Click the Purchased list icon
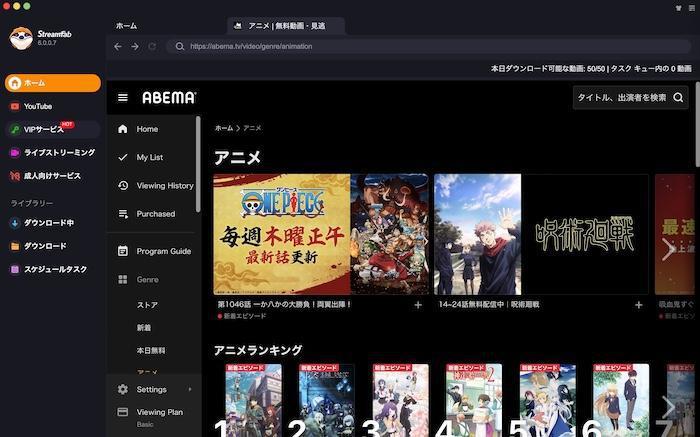This screenshot has width=700, height=437. pyautogui.click(x=123, y=214)
